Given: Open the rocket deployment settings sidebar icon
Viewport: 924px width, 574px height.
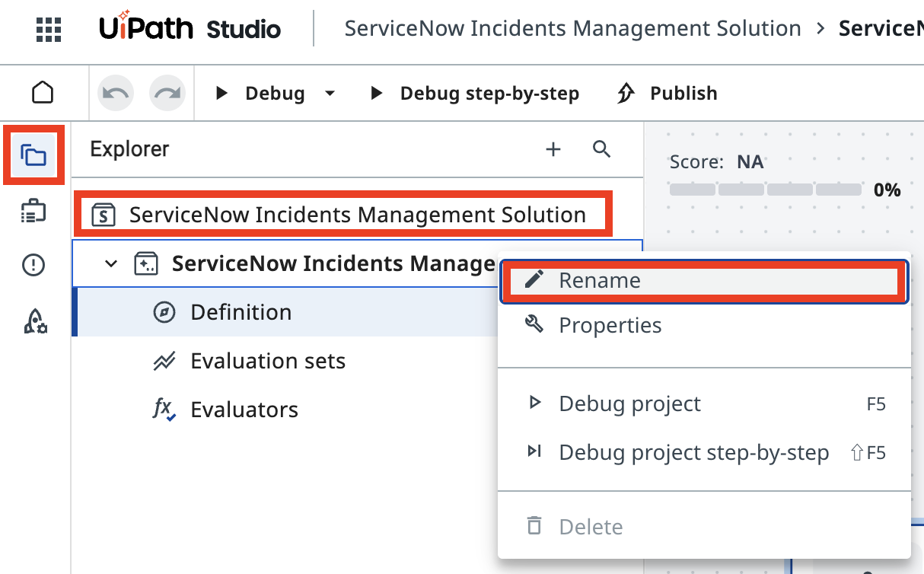Looking at the screenshot, I should tap(35, 321).
